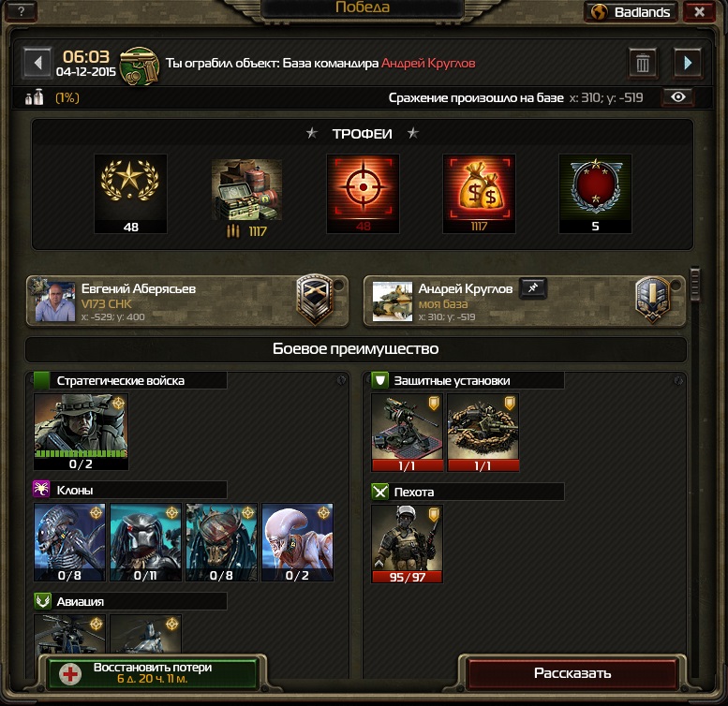Click the eye icon to view base location

click(x=677, y=97)
